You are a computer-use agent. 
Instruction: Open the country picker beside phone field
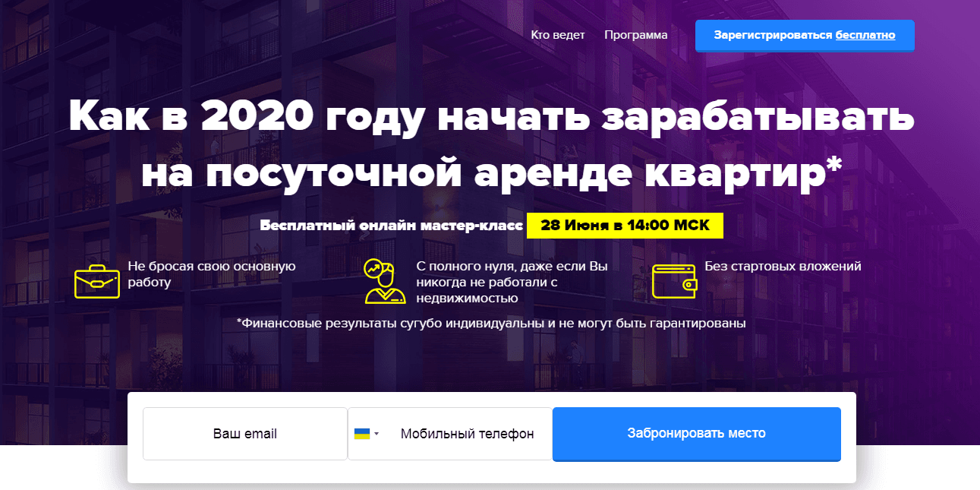pos(367,433)
